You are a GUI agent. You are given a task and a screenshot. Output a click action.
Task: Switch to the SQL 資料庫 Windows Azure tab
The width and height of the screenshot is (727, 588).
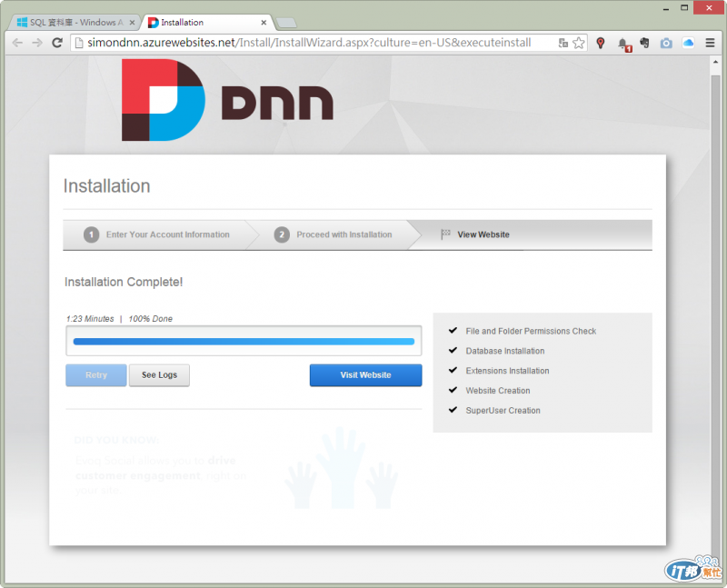[x=75, y=22]
